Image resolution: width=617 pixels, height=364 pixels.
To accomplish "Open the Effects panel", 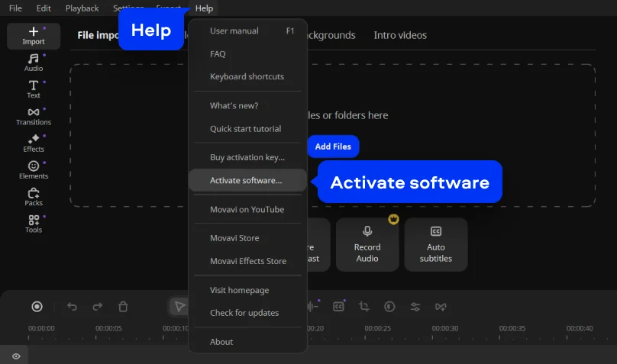I will click(34, 143).
